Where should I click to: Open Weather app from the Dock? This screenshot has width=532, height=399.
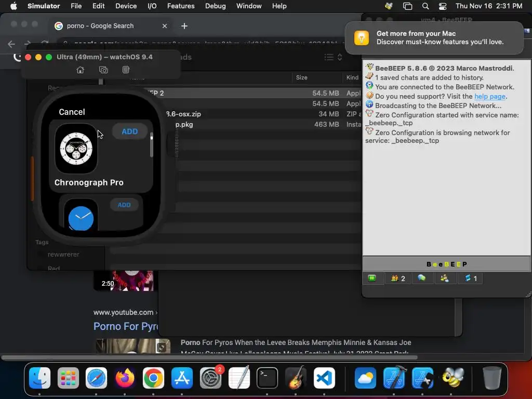click(x=365, y=378)
